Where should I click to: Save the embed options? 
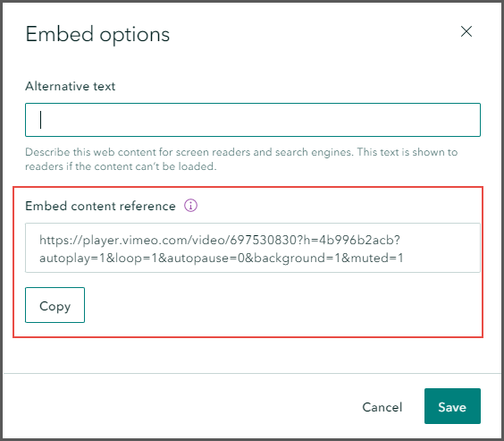(x=452, y=406)
